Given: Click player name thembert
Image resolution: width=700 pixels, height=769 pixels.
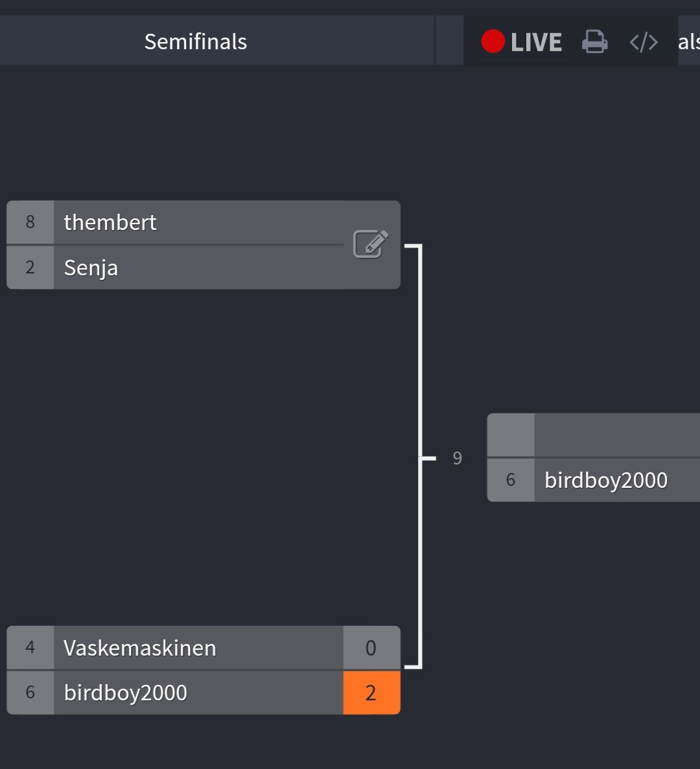Looking at the screenshot, I should (110, 223).
